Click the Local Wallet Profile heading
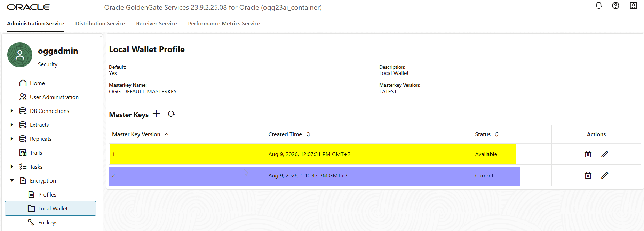This screenshot has width=644, height=231. tap(147, 49)
